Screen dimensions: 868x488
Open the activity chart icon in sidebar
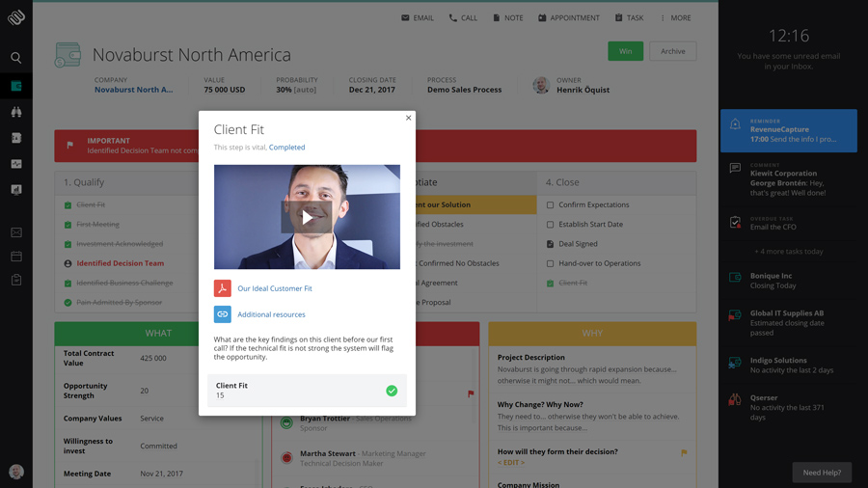(16, 164)
